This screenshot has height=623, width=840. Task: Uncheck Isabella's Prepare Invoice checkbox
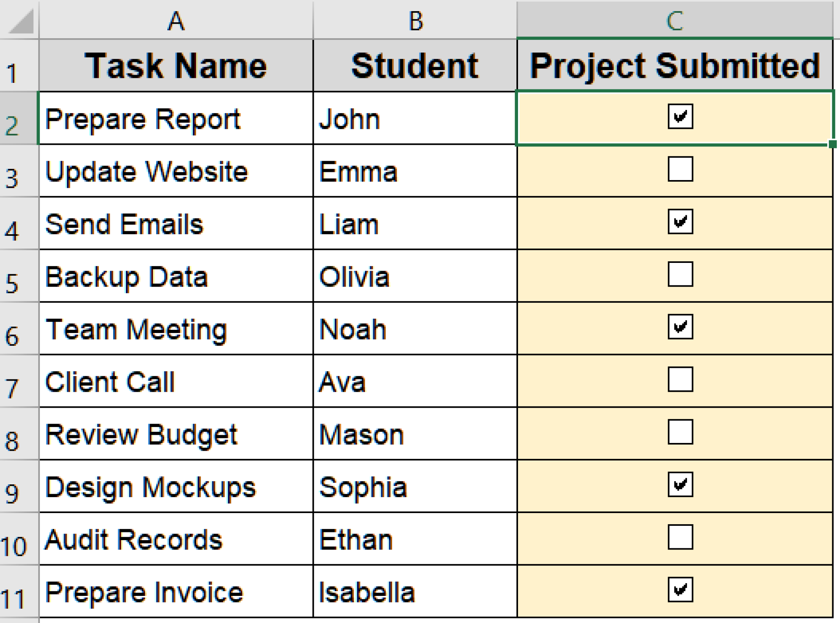click(x=680, y=589)
